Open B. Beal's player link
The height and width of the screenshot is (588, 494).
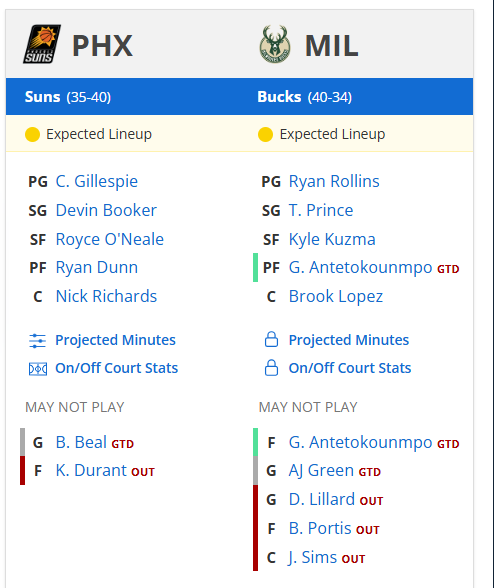81,442
